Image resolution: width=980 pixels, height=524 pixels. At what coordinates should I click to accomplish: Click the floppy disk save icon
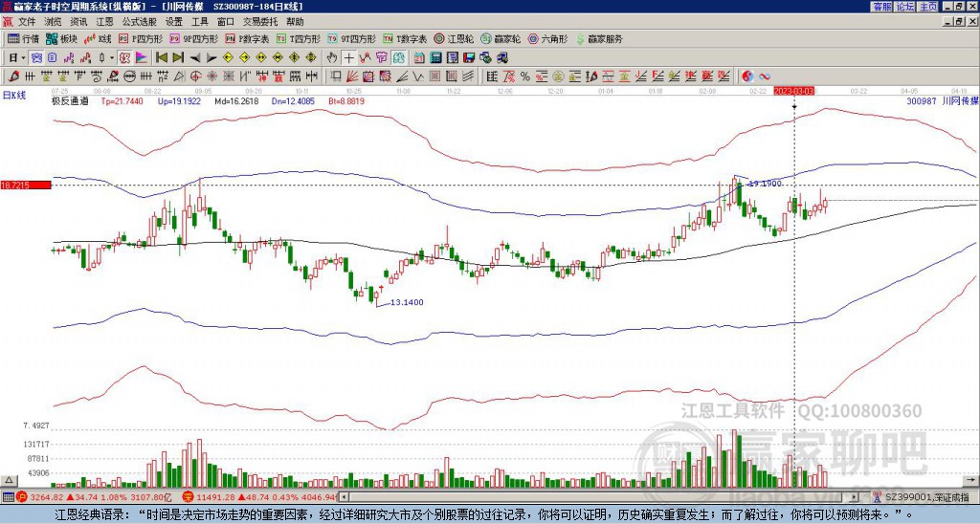tap(469, 57)
